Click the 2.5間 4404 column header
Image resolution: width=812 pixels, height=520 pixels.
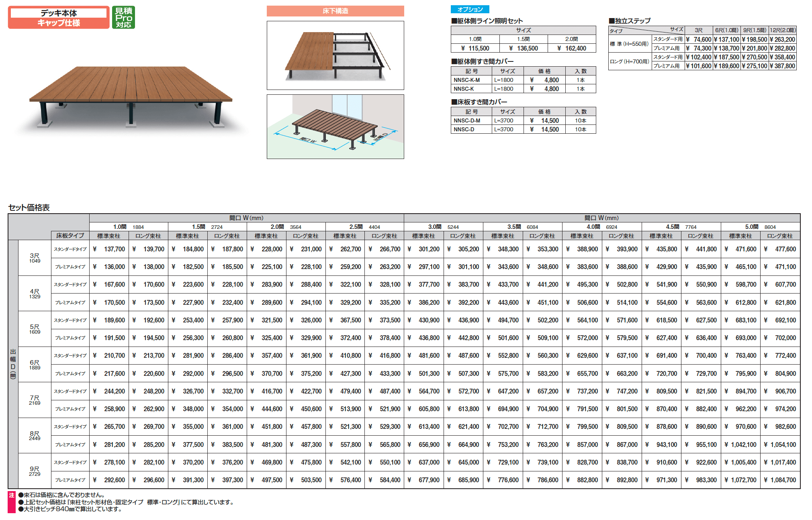(365, 227)
